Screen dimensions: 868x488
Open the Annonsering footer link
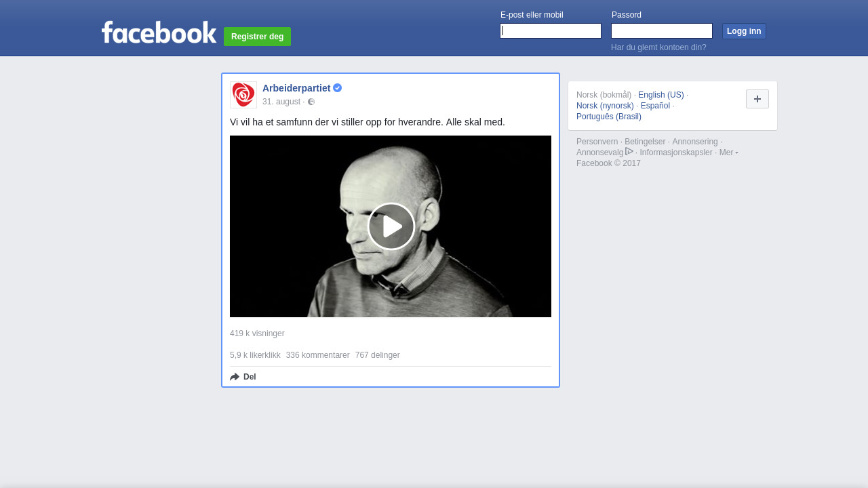pyautogui.click(x=695, y=142)
